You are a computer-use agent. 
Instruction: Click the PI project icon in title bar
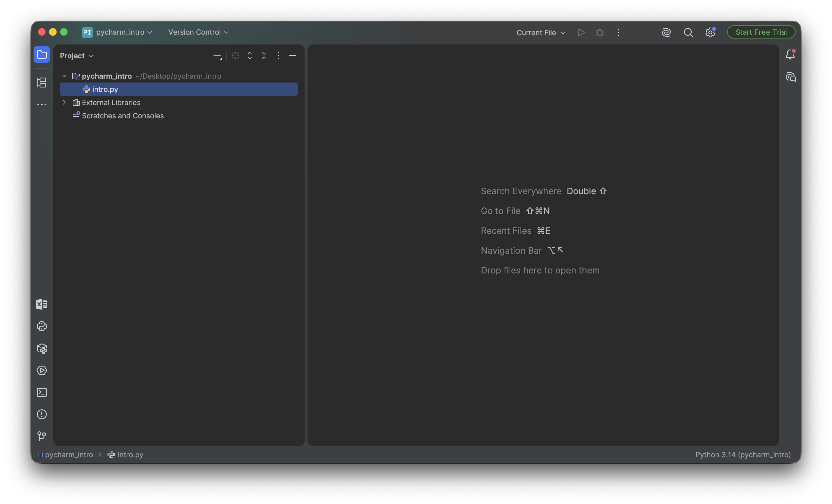click(87, 32)
